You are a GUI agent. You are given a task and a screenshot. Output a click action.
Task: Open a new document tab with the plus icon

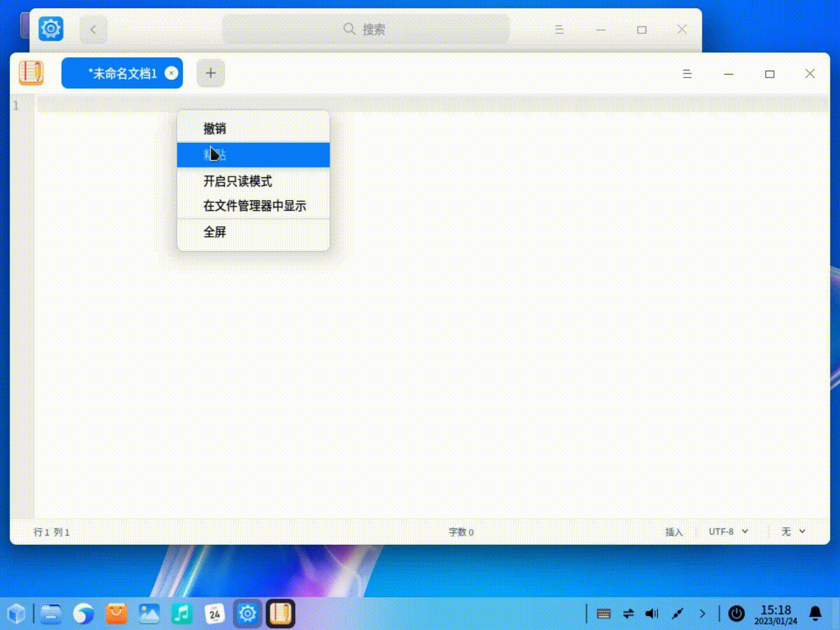(211, 73)
